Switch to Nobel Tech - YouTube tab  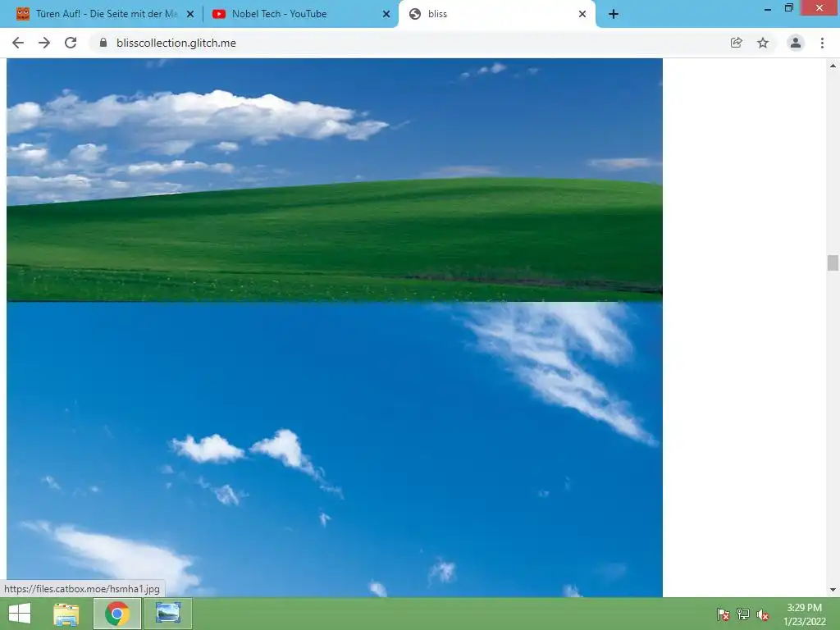(x=301, y=14)
